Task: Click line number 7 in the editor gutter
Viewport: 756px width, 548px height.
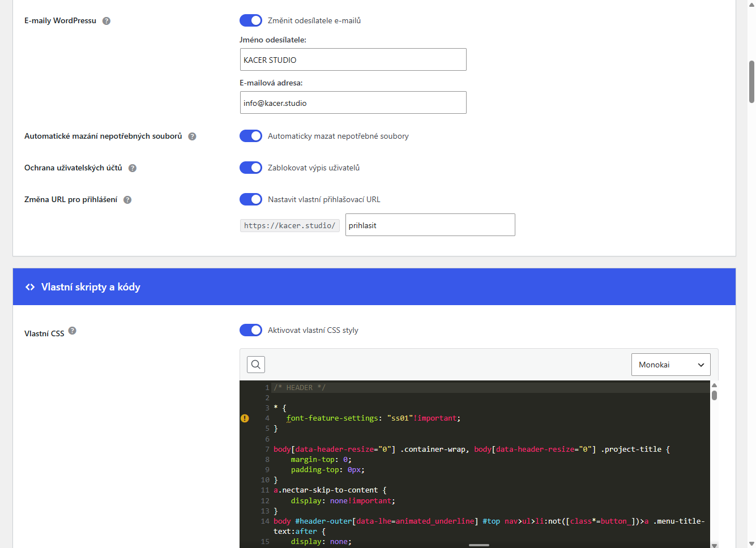Action: tap(267, 449)
